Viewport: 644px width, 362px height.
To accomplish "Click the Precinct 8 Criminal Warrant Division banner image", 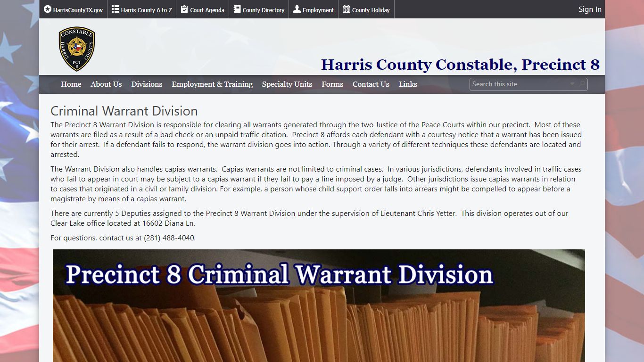I will [319, 305].
